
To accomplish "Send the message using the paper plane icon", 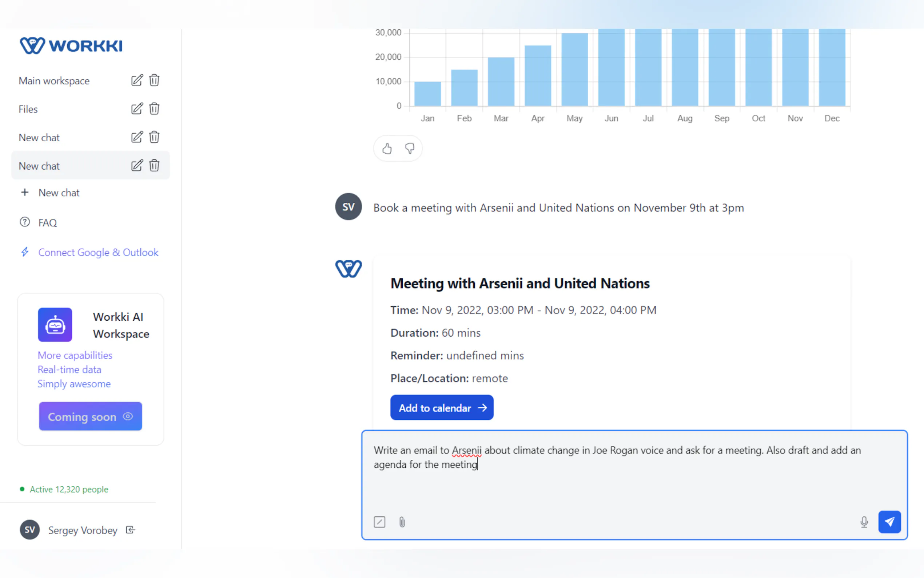I will coord(889,521).
